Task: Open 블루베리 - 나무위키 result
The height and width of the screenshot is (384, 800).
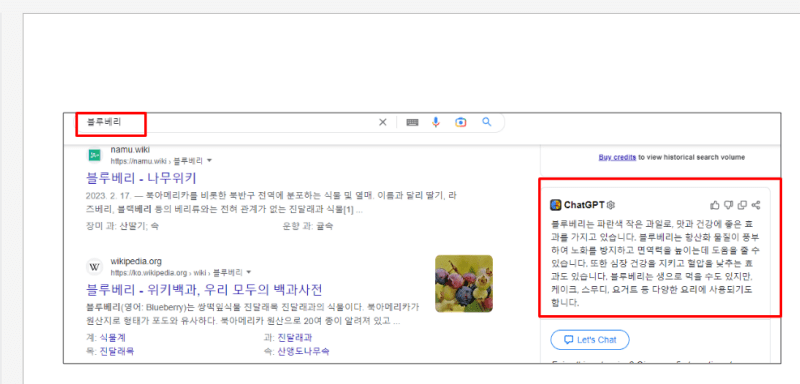Action: 141,178
